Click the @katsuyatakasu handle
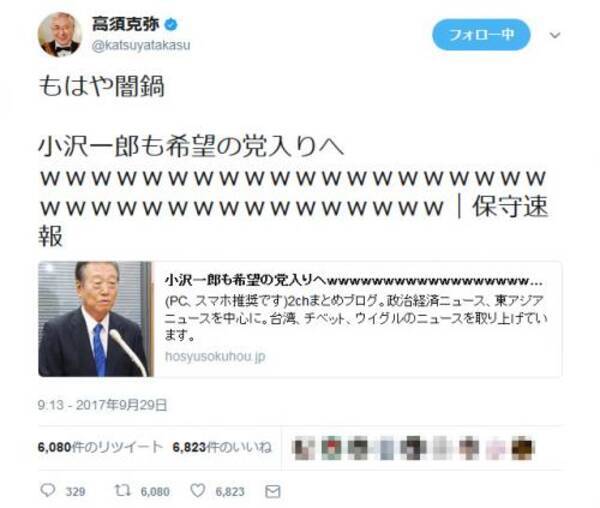This screenshot has width=600, height=508. tap(141, 45)
